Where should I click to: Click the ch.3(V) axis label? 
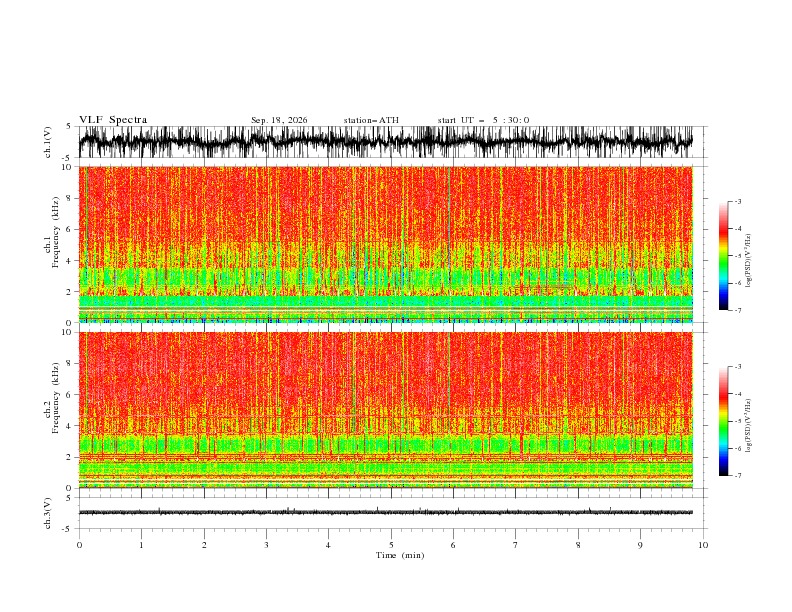coord(48,513)
